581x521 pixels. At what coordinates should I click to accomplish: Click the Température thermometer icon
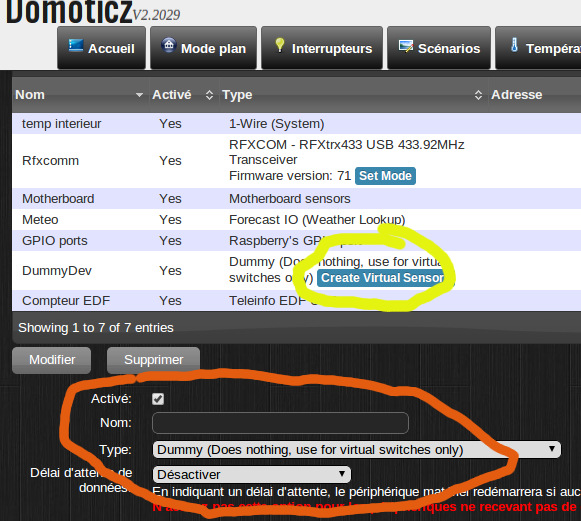[x=514, y=45]
